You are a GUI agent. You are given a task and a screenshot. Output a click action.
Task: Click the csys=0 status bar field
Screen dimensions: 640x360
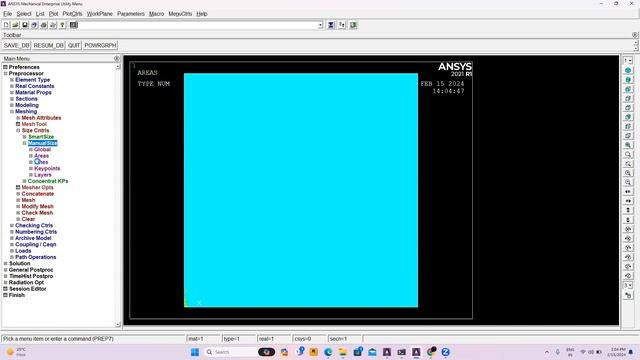point(309,339)
